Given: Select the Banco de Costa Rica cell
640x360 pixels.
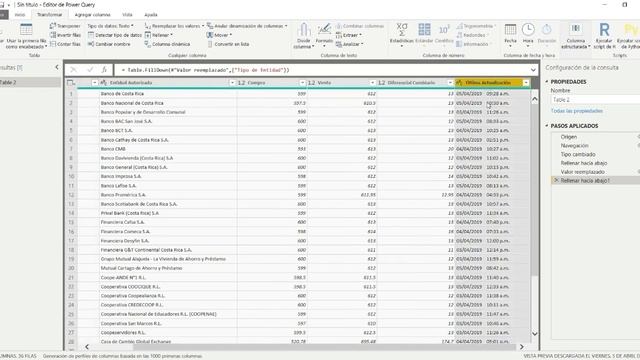Looking at the screenshot, I should click(x=168, y=94).
